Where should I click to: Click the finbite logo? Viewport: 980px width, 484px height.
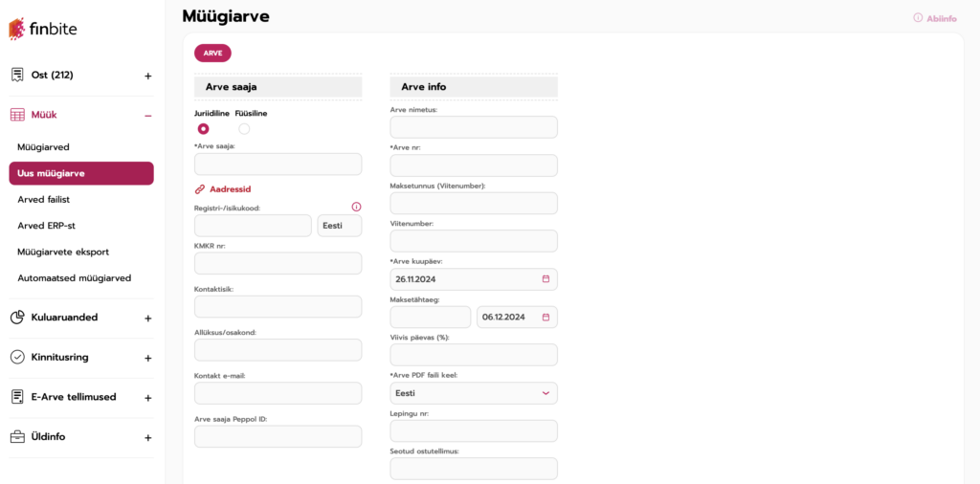click(43, 29)
